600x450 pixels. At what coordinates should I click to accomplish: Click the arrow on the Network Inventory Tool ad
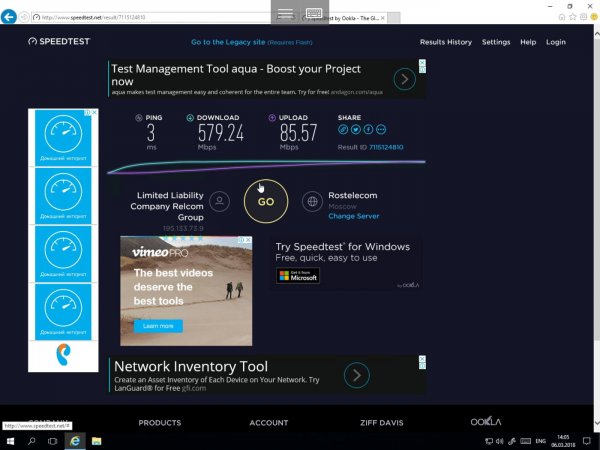(x=357, y=374)
